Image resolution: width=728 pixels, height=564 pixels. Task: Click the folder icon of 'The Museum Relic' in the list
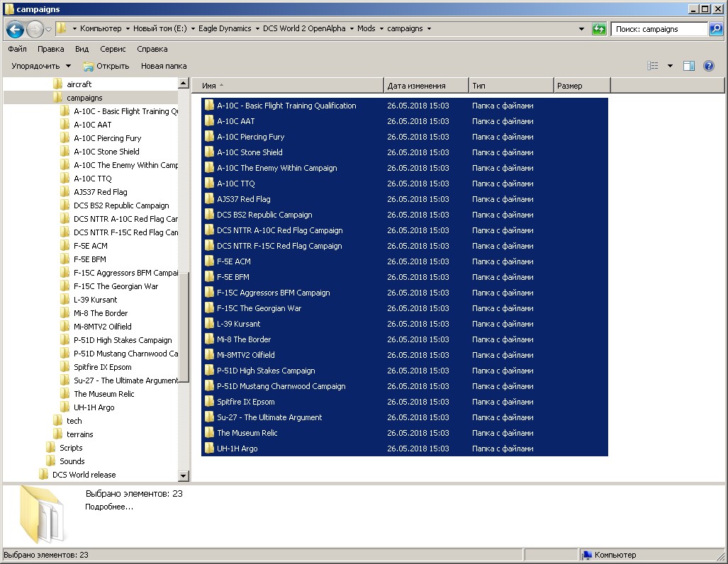209,433
